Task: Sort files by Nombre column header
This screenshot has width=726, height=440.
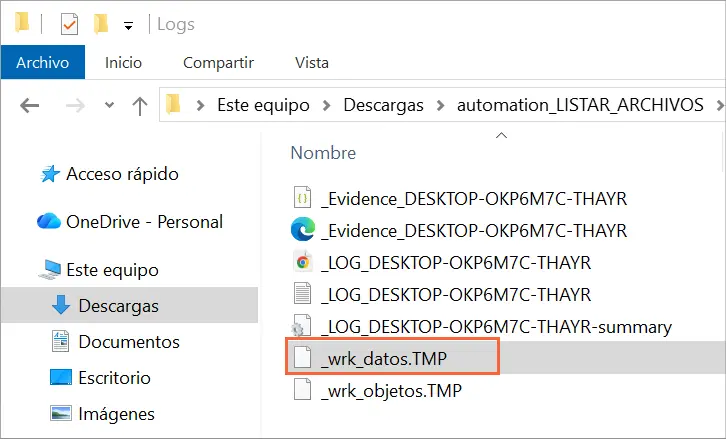Action: 322,153
